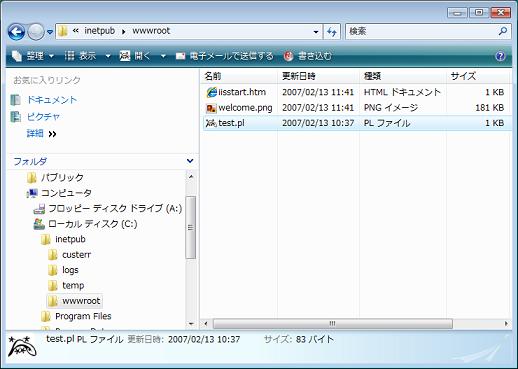Screen dimensions: 518x369
Task: Click the 書き込む (Burn) toolbar button
Action: coord(308,56)
